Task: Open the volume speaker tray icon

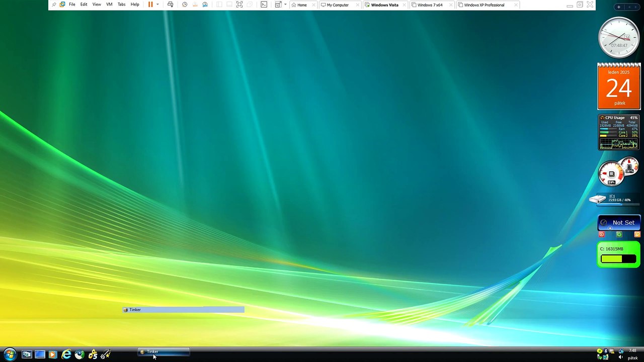Action: (621, 357)
